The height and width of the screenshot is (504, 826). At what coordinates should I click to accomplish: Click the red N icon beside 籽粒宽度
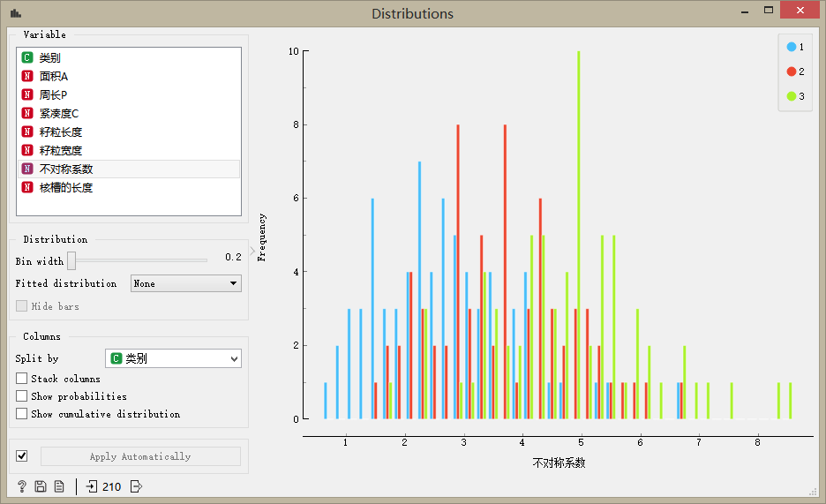[27, 150]
